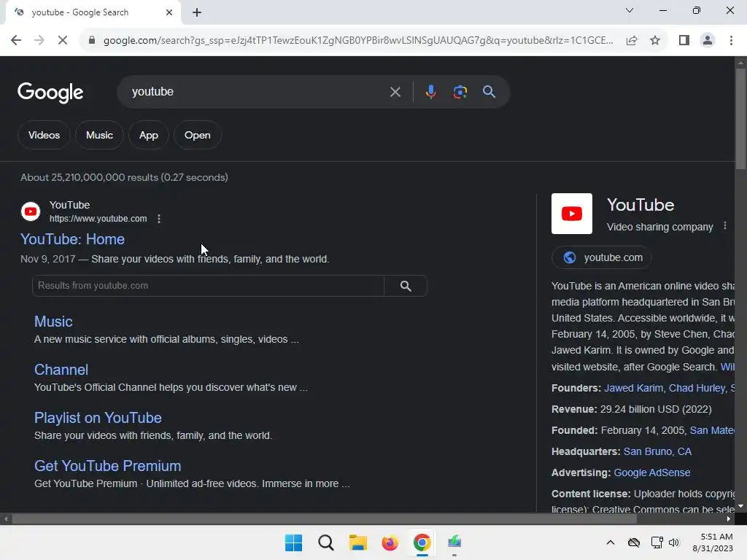Open File Explorer from taskbar
This screenshot has width=747, height=560.
[357, 542]
